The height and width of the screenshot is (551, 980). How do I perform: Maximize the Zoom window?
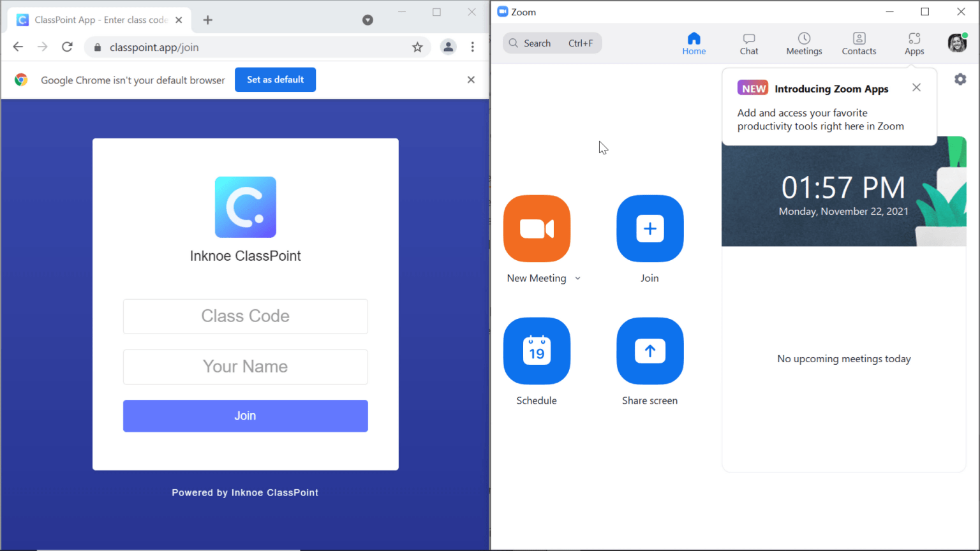[924, 11]
